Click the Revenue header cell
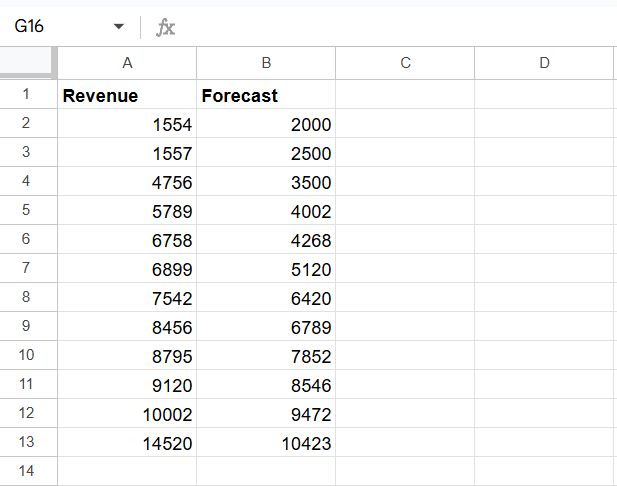This screenshot has height=486, width=617. (127, 94)
